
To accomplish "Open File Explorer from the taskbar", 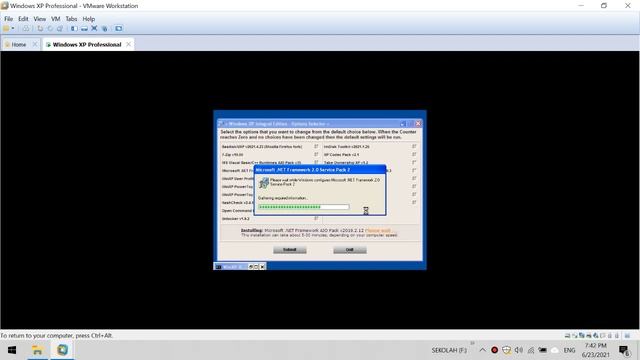I will coord(38,350).
